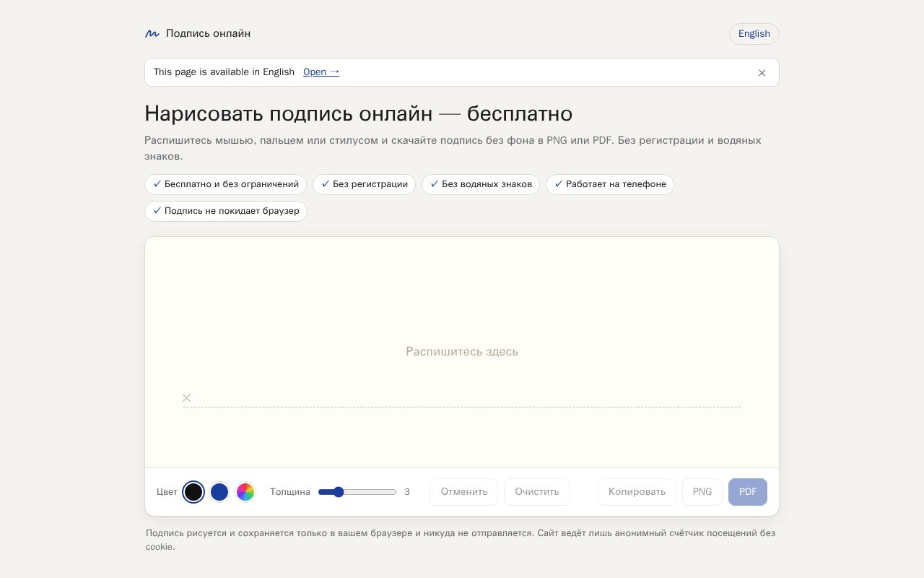This screenshot has height=578, width=924.
Task: Download the signature as PNG
Action: point(702,492)
